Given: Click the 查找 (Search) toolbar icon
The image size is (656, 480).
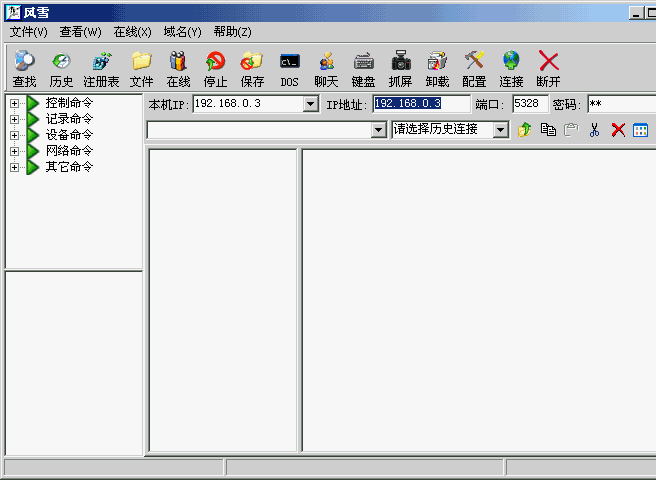Looking at the screenshot, I should point(24,68).
